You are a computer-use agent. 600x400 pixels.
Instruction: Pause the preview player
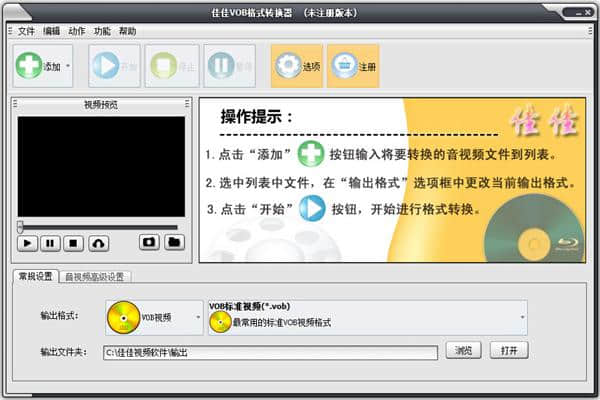[50, 243]
